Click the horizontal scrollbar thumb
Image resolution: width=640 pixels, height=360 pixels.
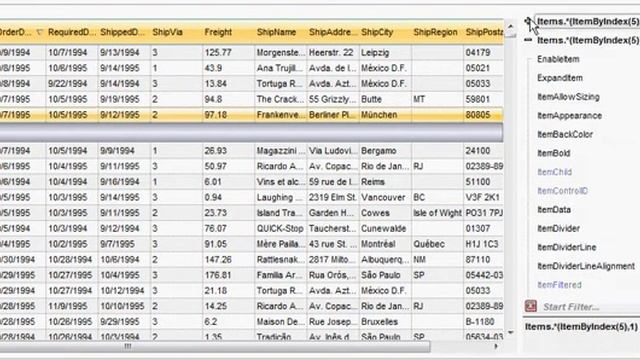(x=214, y=347)
